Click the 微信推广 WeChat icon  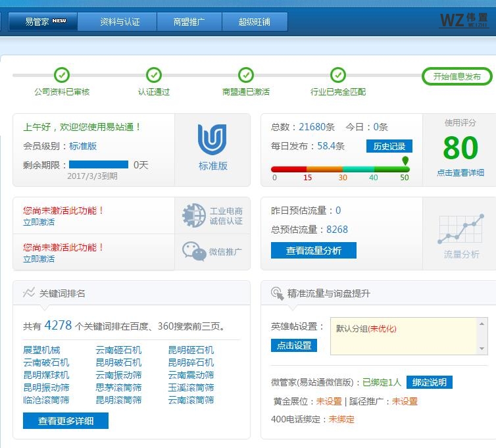(x=194, y=251)
